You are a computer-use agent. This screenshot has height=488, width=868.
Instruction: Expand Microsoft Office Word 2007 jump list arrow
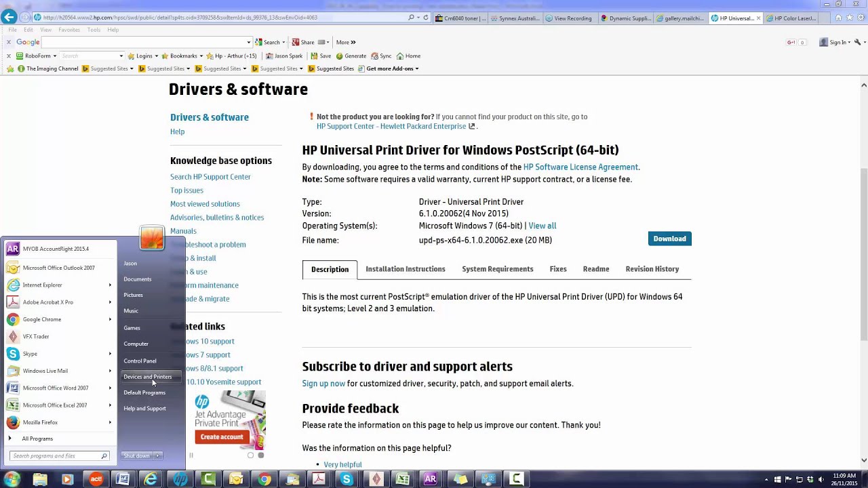click(x=110, y=388)
